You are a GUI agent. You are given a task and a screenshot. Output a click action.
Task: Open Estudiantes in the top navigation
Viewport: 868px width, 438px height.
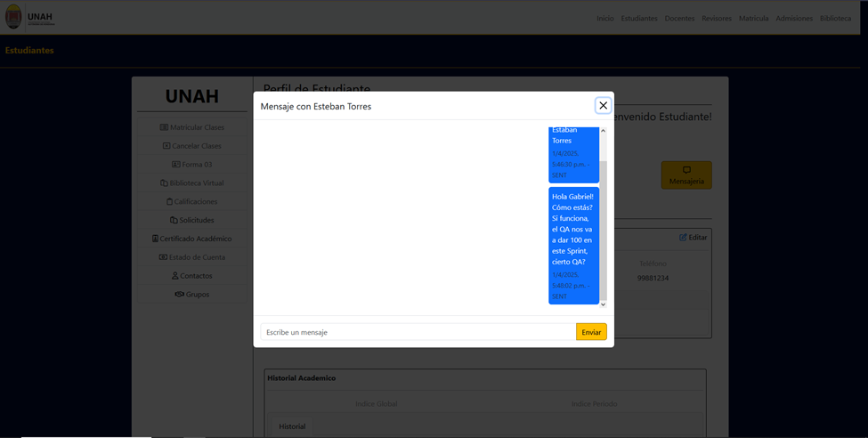[639, 19]
